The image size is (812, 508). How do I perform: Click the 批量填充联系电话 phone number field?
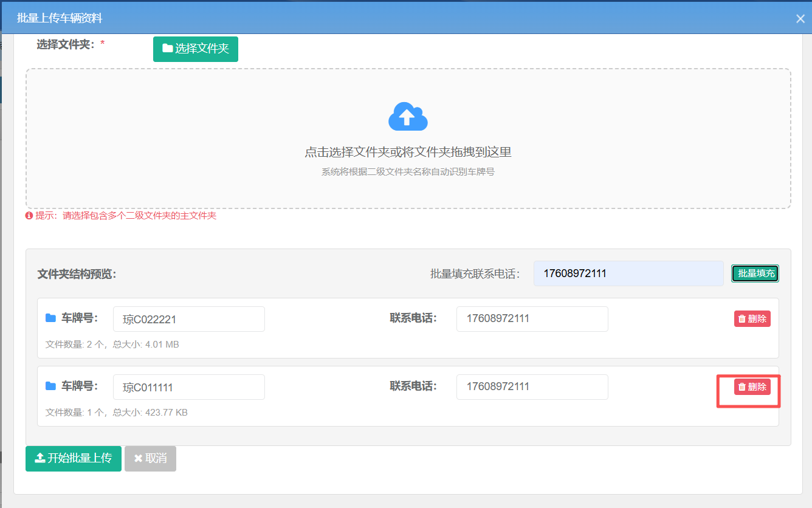point(628,273)
